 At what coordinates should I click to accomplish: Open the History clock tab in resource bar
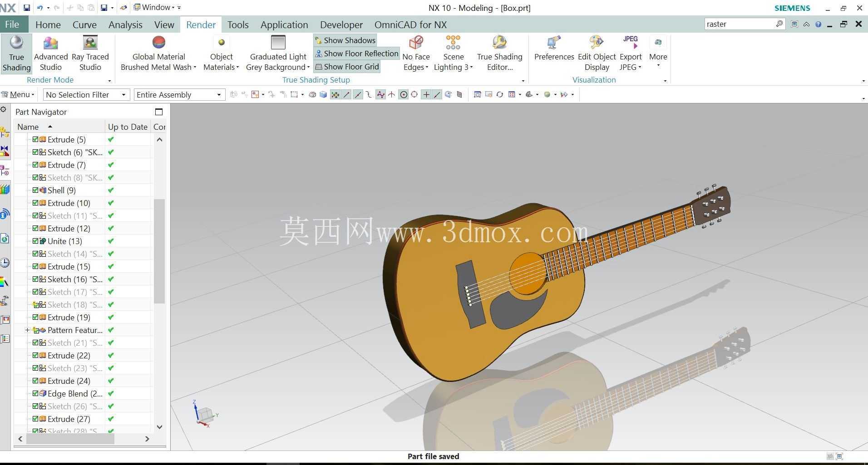5,263
